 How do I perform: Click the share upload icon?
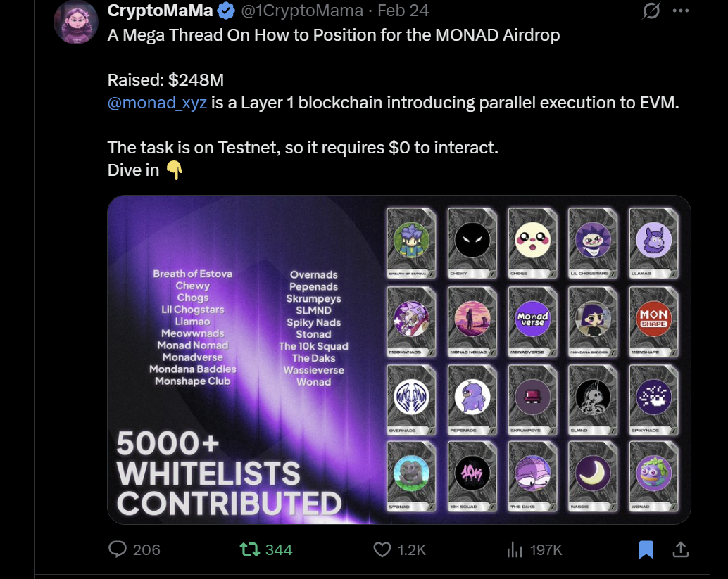pos(681,549)
